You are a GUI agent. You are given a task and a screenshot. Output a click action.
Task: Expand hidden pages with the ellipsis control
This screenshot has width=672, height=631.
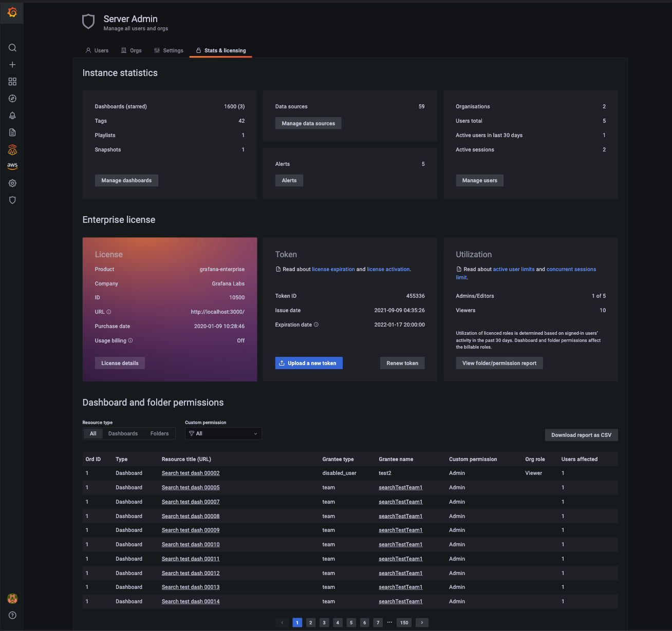389,622
